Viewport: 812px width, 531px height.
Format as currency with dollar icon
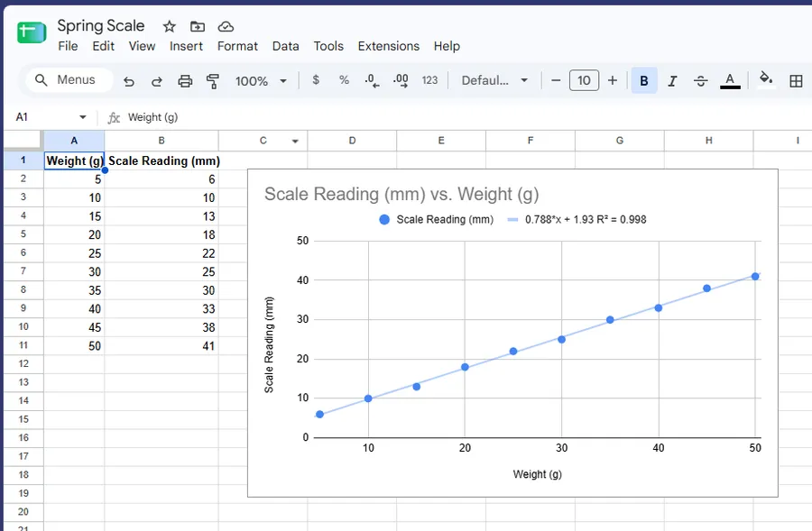[316, 80]
